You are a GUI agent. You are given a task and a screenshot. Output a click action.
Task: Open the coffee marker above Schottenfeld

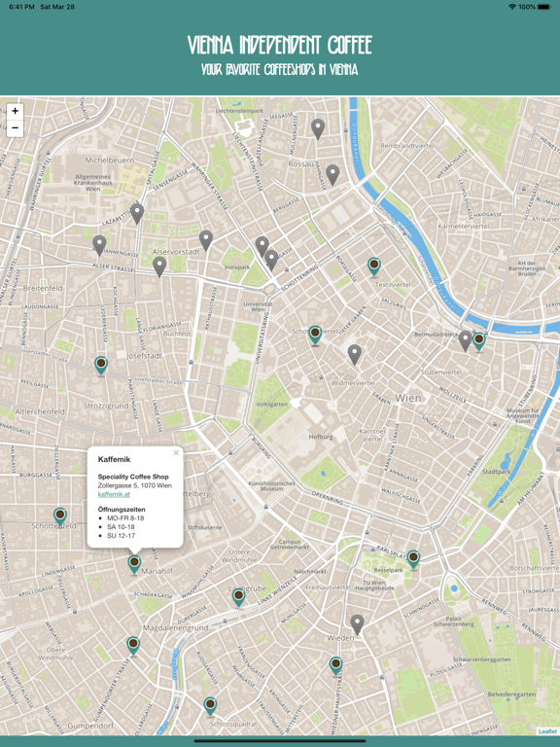(60, 516)
